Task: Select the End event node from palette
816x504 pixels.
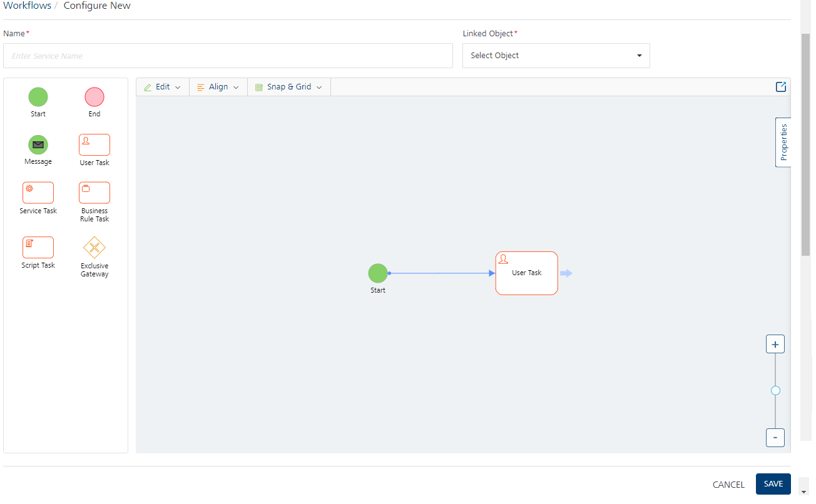Action: click(94, 97)
